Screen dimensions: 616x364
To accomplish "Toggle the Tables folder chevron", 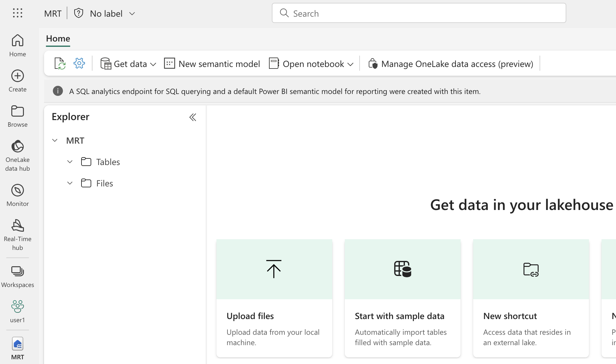I will click(x=70, y=162).
